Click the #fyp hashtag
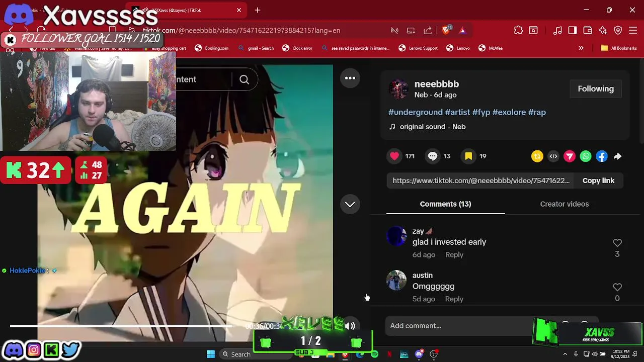644x362 pixels. point(481,112)
